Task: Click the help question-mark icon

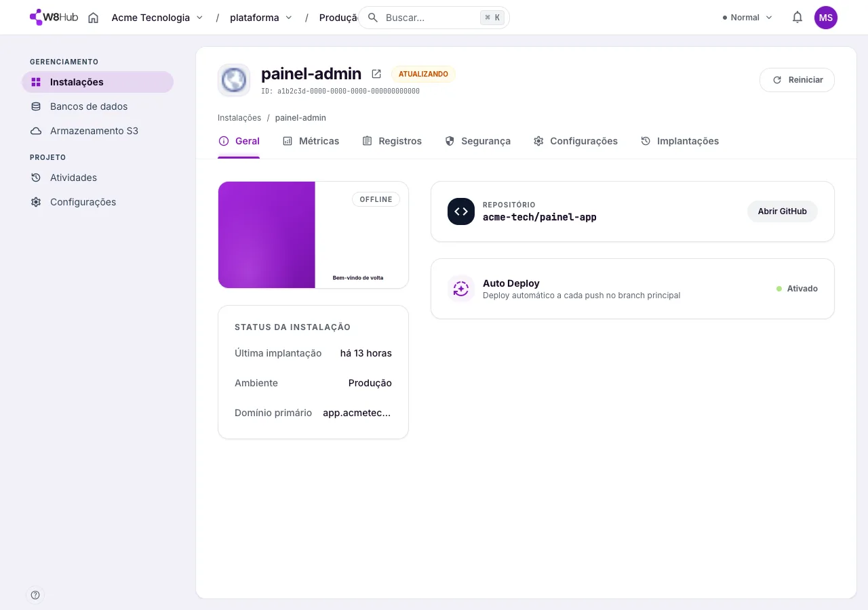Action: coord(35,595)
